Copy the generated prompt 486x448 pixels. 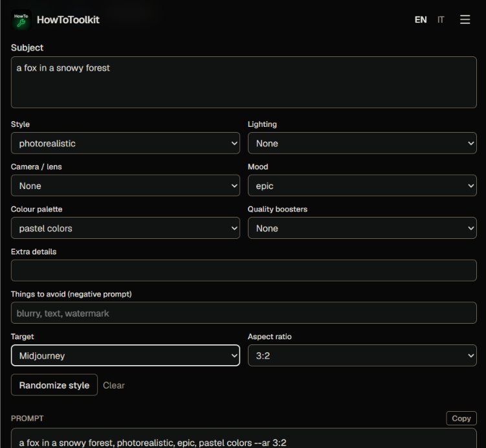[461, 418]
